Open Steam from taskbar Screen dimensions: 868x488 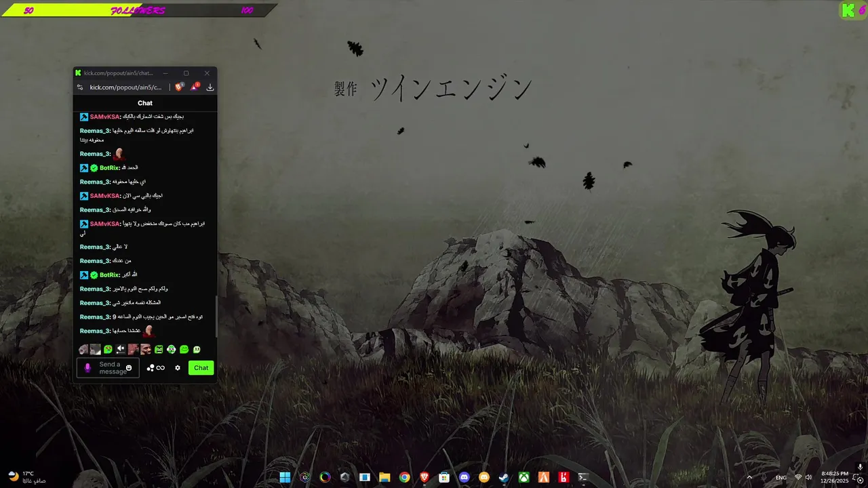(504, 477)
